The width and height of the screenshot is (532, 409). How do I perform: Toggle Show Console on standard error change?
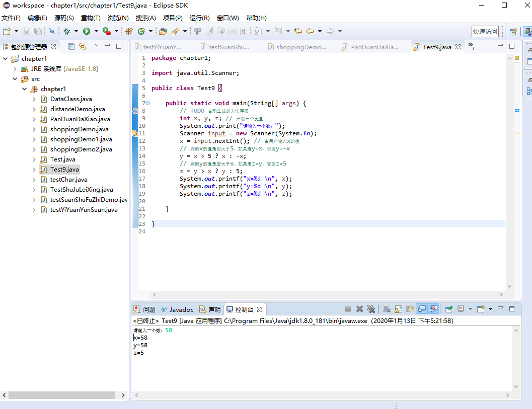pos(433,308)
